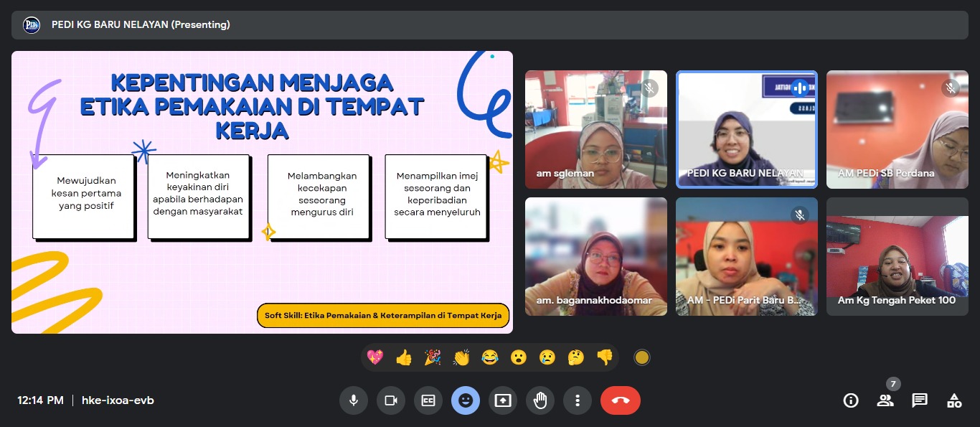Viewport: 980px width, 427px height.
Task: Turn off the camera
Action: [x=391, y=400]
